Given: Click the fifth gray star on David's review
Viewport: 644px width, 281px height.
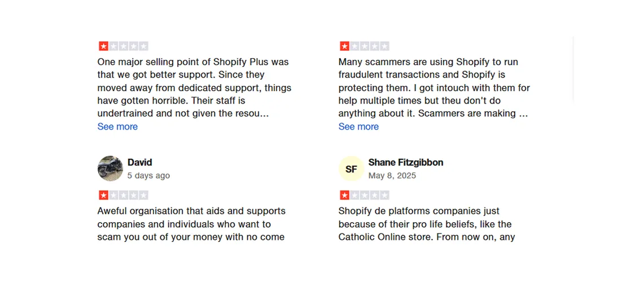Looking at the screenshot, I should click(x=143, y=196).
